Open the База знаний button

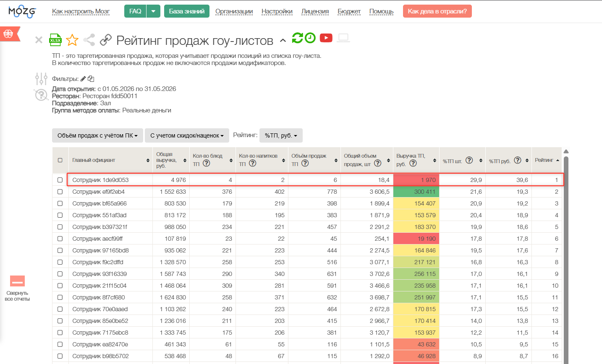(187, 11)
